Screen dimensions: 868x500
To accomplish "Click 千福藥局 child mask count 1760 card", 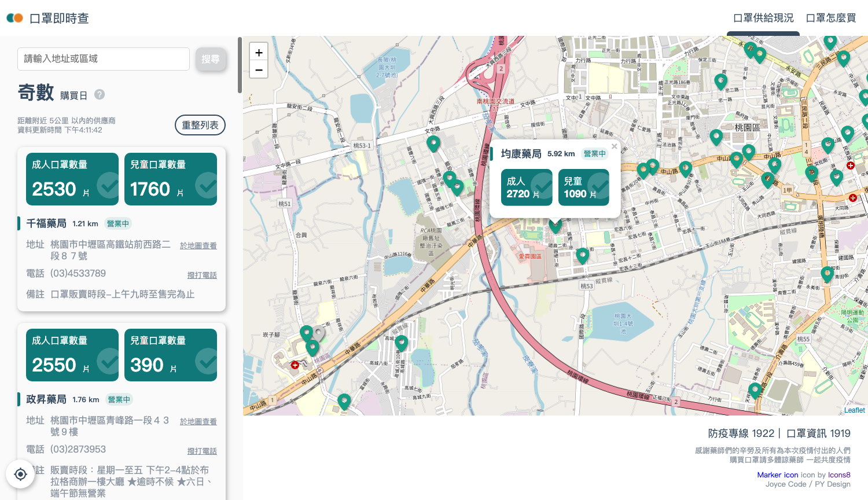I will click(171, 179).
